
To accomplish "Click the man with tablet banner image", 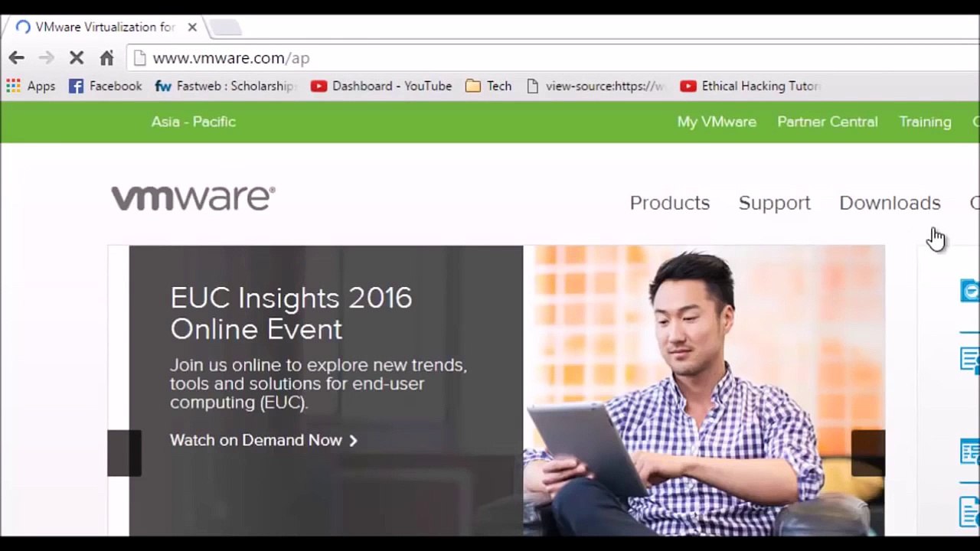I will 704,390.
